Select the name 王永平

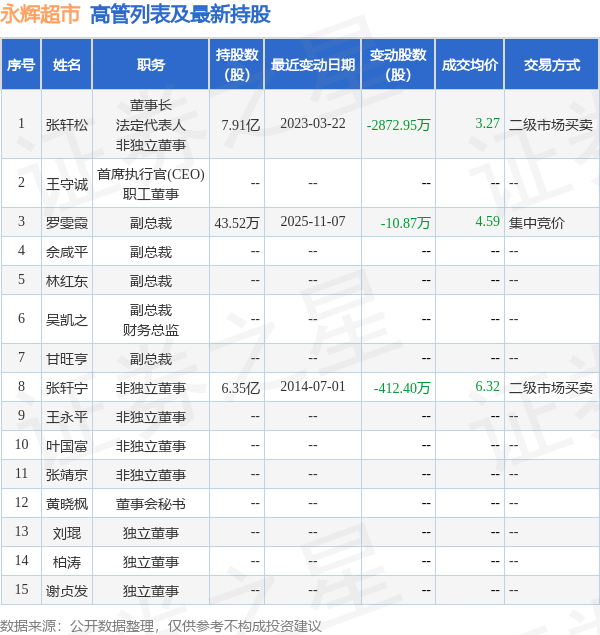pyautogui.click(x=67, y=417)
